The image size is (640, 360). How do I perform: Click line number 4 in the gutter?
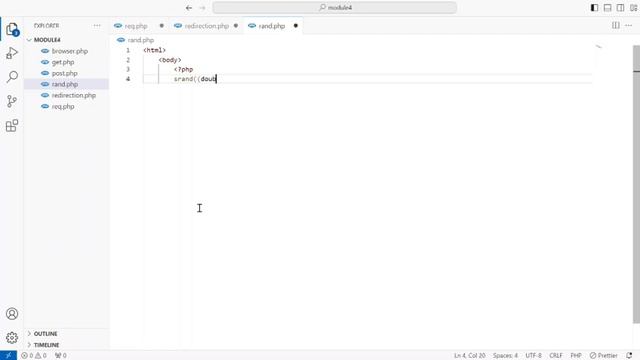(x=128, y=79)
